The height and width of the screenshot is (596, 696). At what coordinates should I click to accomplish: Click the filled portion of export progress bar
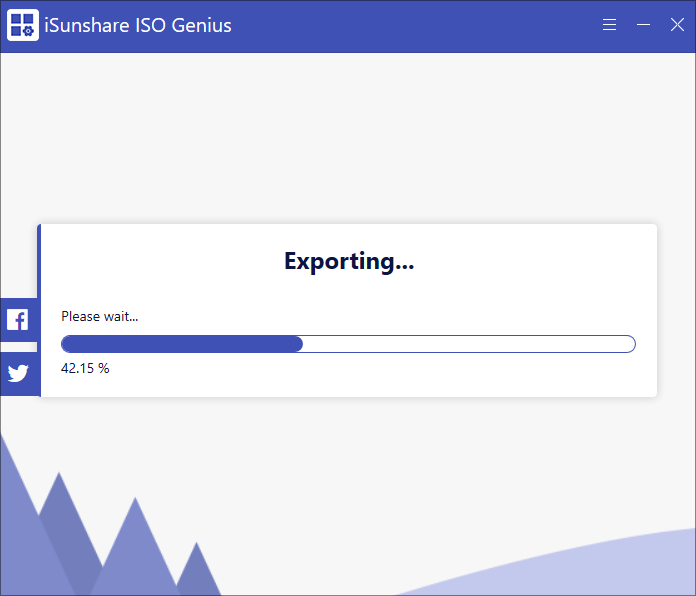pyautogui.click(x=180, y=344)
